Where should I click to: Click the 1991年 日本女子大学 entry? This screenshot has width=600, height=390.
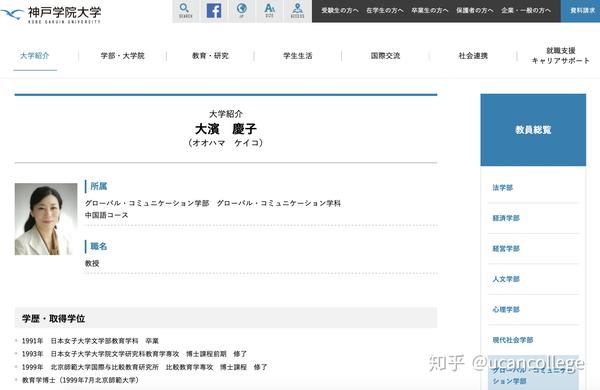pyautogui.click(x=90, y=341)
